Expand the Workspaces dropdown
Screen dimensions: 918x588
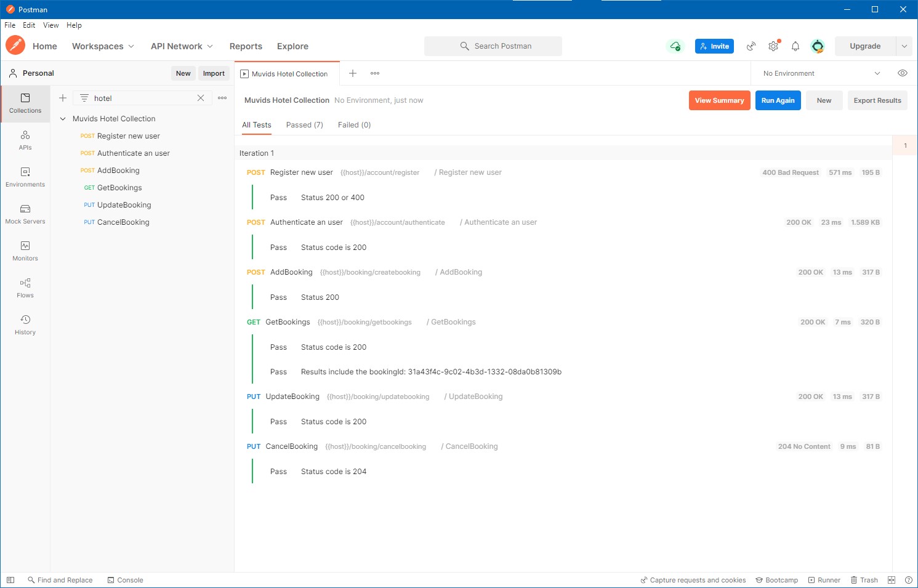(x=103, y=46)
